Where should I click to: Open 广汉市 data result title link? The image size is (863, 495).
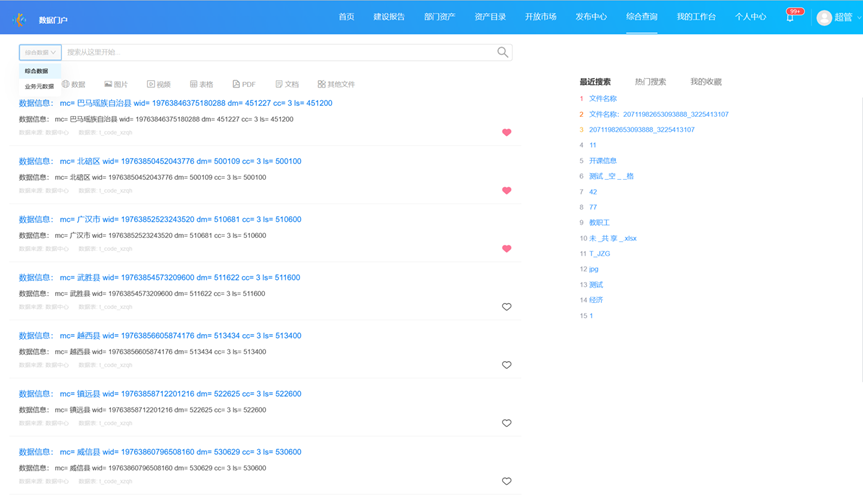pyautogui.click(x=160, y=219)
